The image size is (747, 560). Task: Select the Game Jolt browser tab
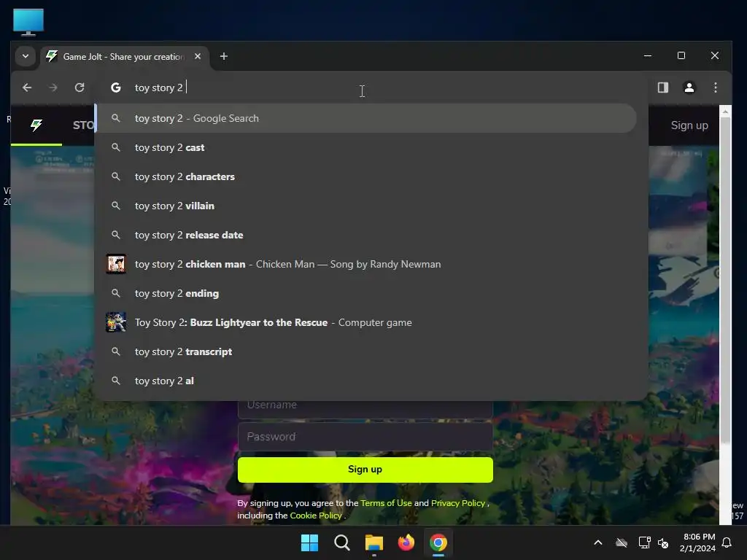click(125, 57)
